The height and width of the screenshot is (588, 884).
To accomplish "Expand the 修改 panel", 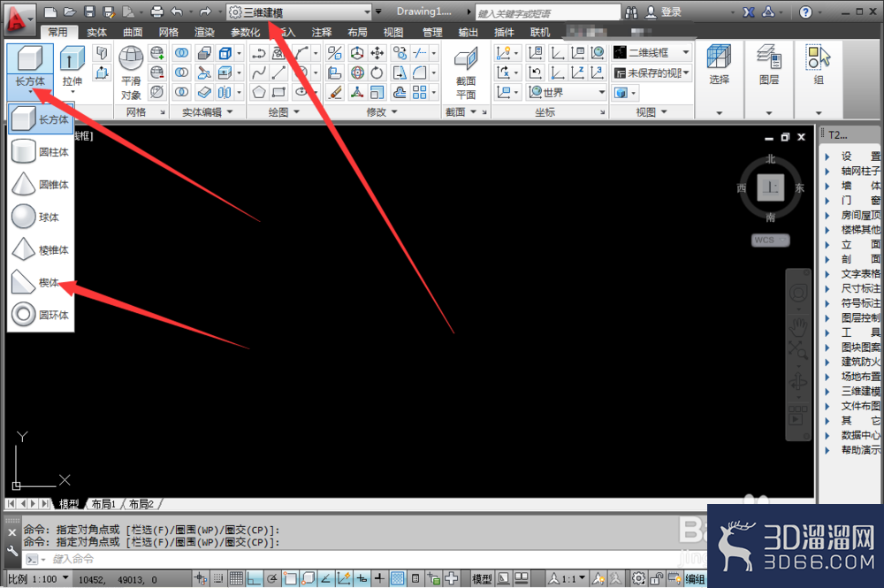I will tap(382, 112).
